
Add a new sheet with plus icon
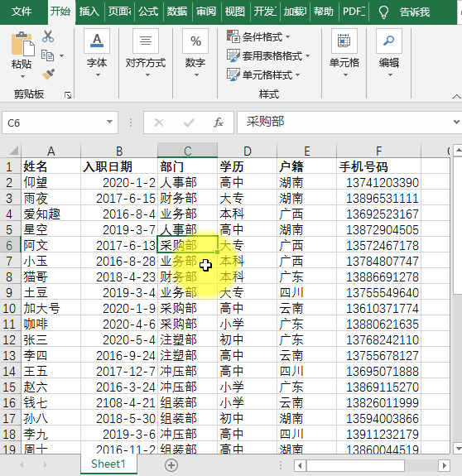[171, 465]
